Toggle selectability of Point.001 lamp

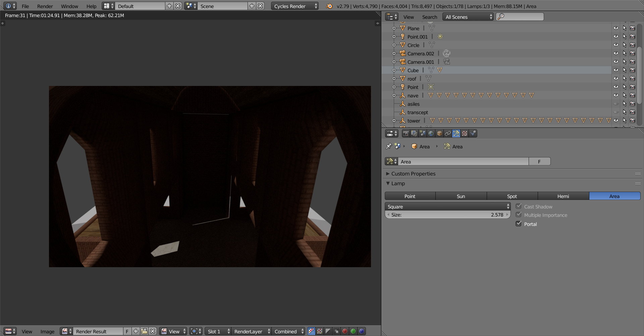tap(624, 37)
